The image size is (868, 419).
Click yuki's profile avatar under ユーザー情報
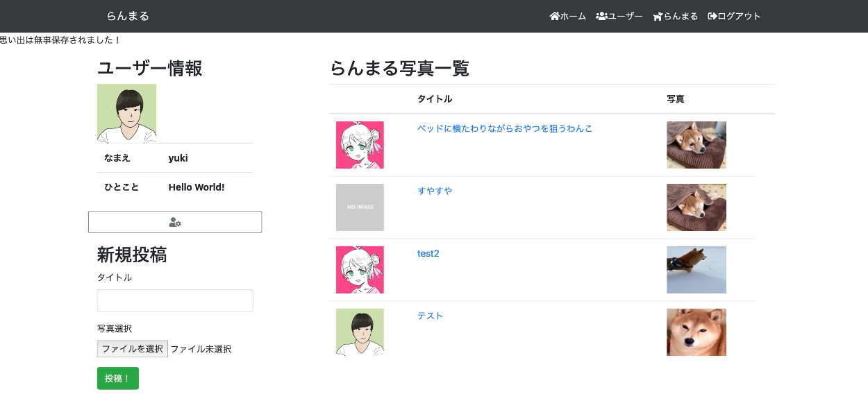click(x=126, y=113)
